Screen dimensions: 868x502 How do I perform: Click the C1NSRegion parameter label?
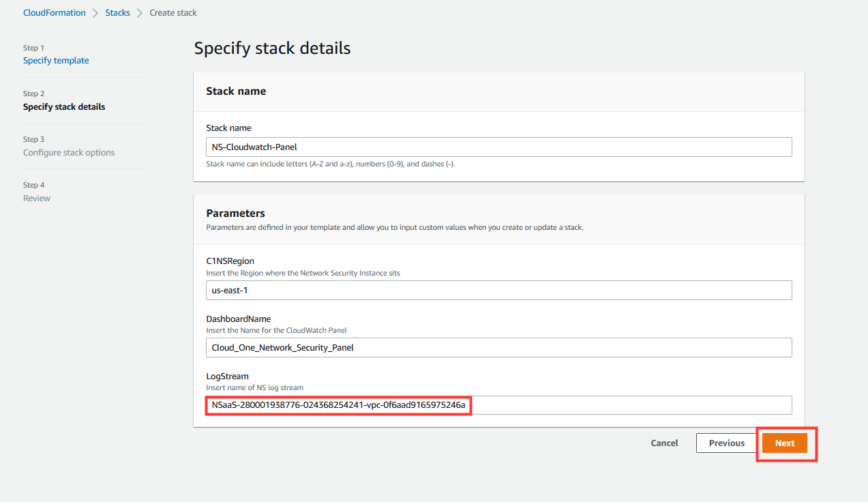click(230, 261)
